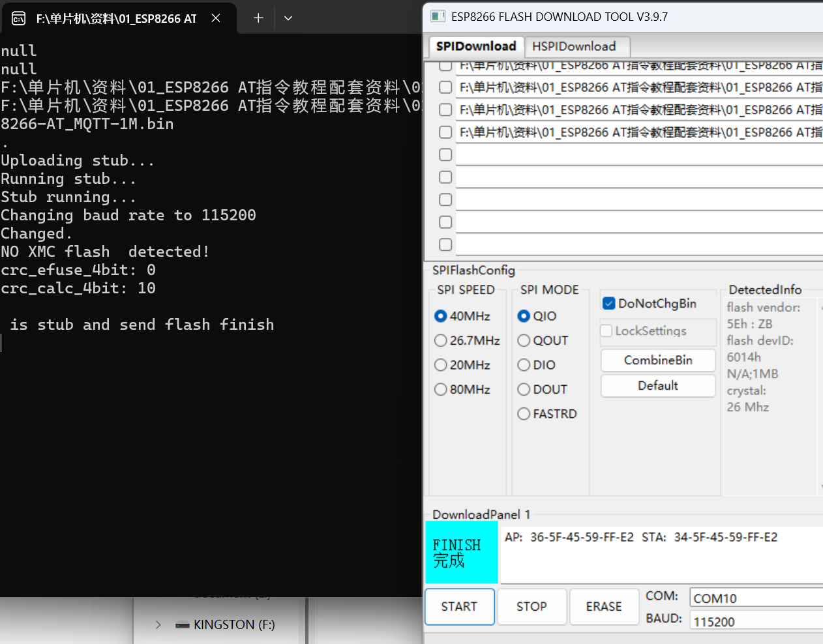Image resolution: width=823 pixels, height=644 pixels.
Task: Click the CombineBin button
Action: [657, 360]
